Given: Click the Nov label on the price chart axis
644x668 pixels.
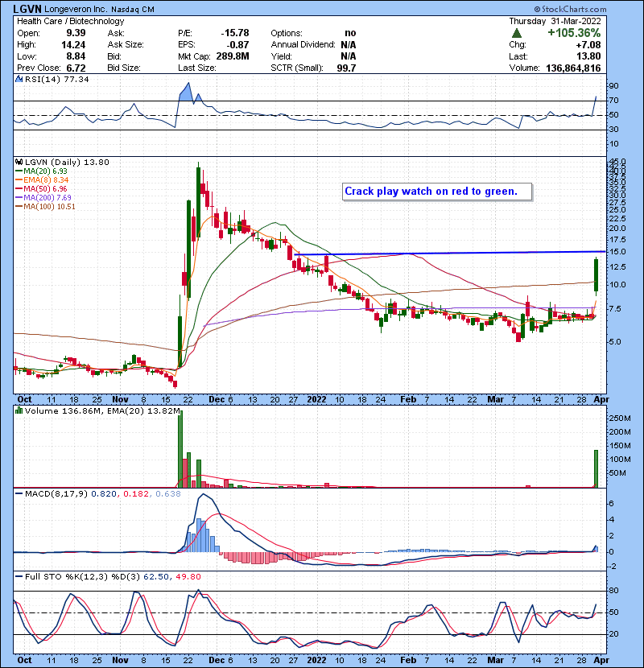Looking at the screenshot, I should pos(120,399).
